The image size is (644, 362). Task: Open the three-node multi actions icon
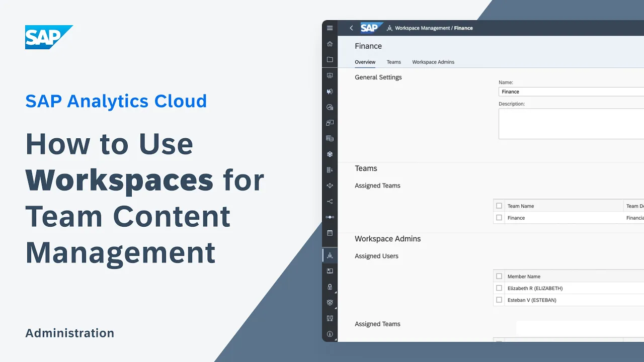tap(330, 217)
